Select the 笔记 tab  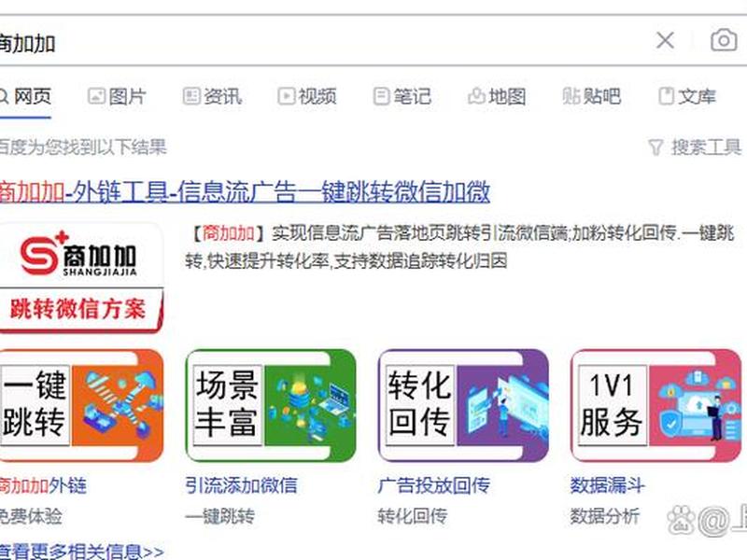(x=402, y=97)
